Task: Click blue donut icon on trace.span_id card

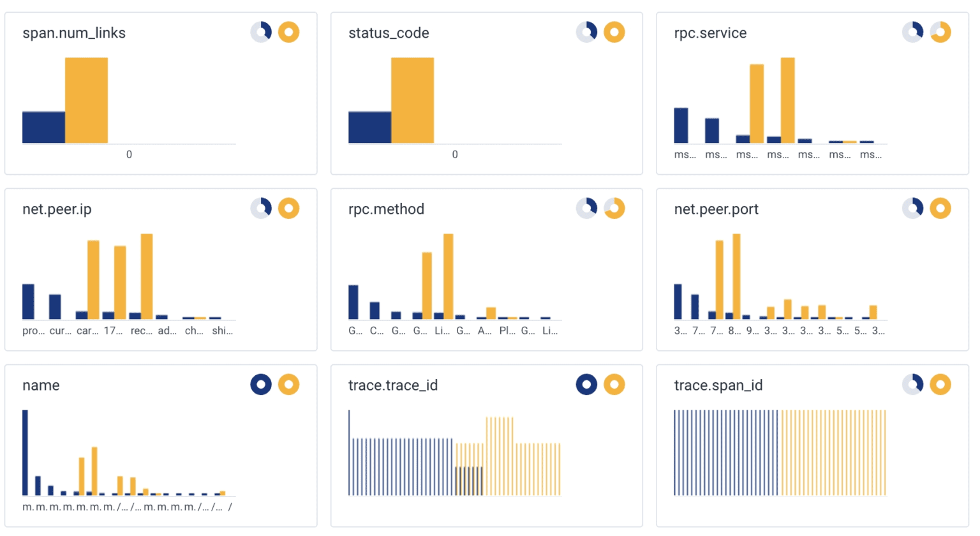Action: pyautogui.click(x=913, y=384)
